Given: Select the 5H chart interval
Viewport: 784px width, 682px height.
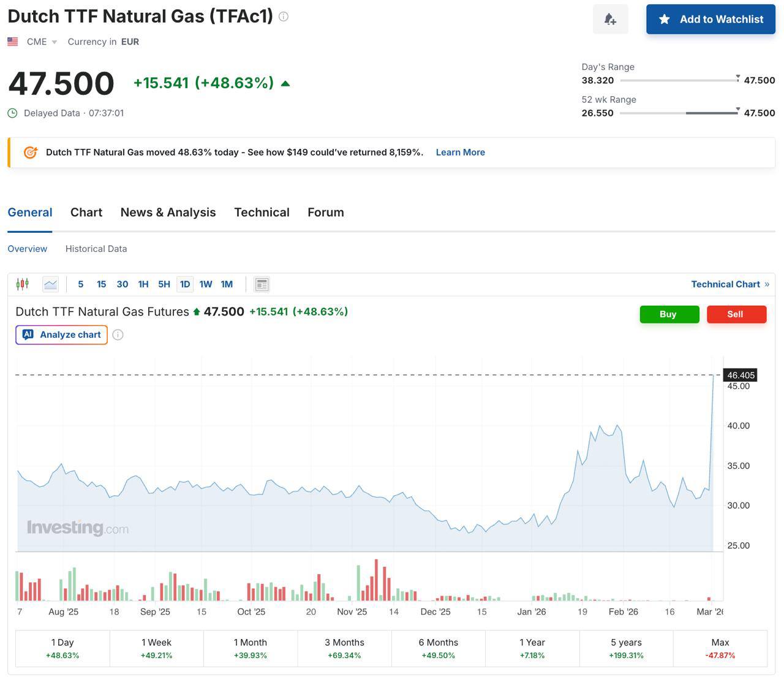Looking at the screenshot, I should point(164,284).
